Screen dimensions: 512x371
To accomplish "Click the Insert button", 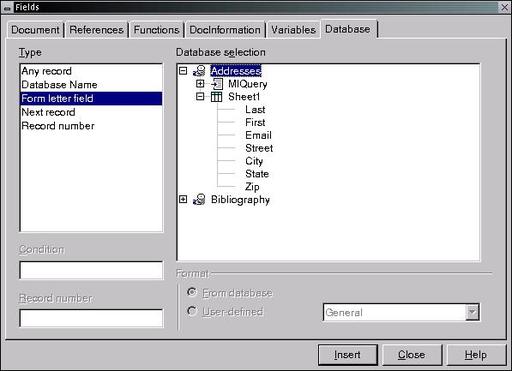I will coord(348,355).
